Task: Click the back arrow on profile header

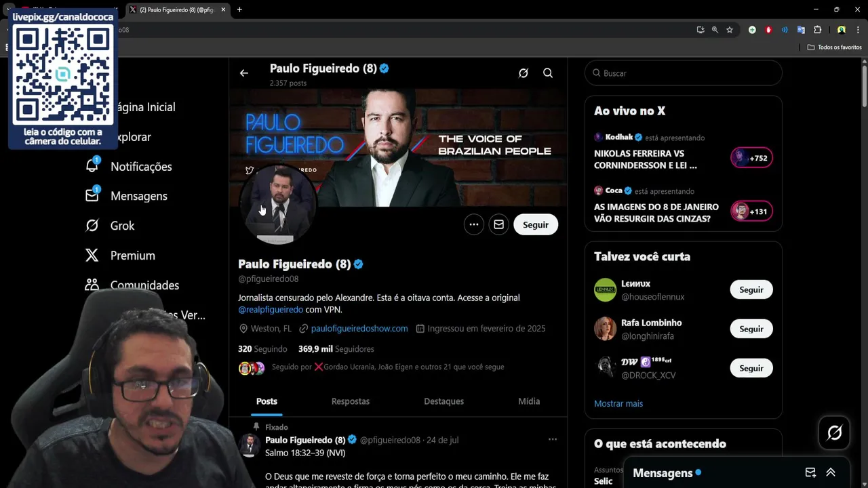Action: point(244,73)
